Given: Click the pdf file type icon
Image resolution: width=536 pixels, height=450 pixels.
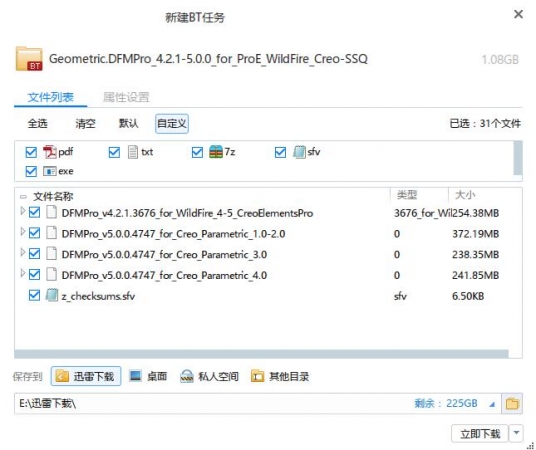Looking at the screenshot, I should coord(50,152).
